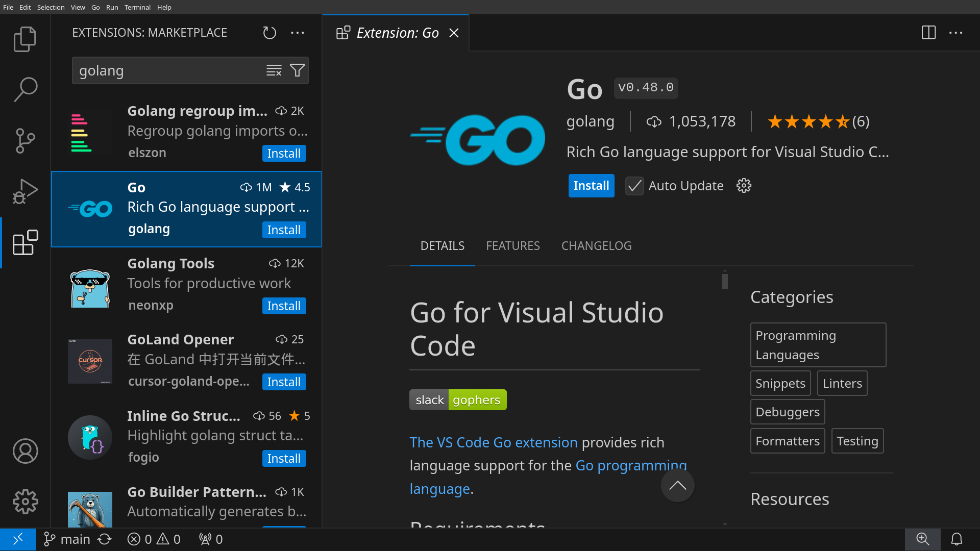Install Go extension from the list

click(x=284, y=230)
